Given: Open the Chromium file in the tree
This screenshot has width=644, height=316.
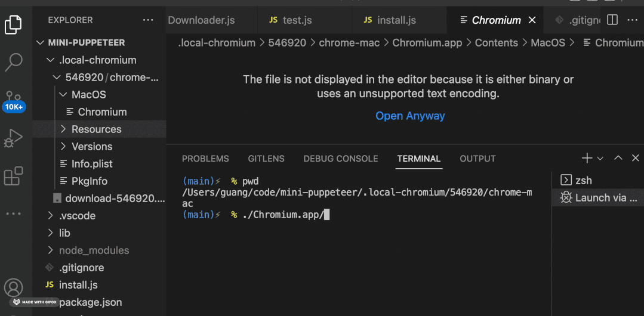Looking at the screenshot, I should 100,112.
